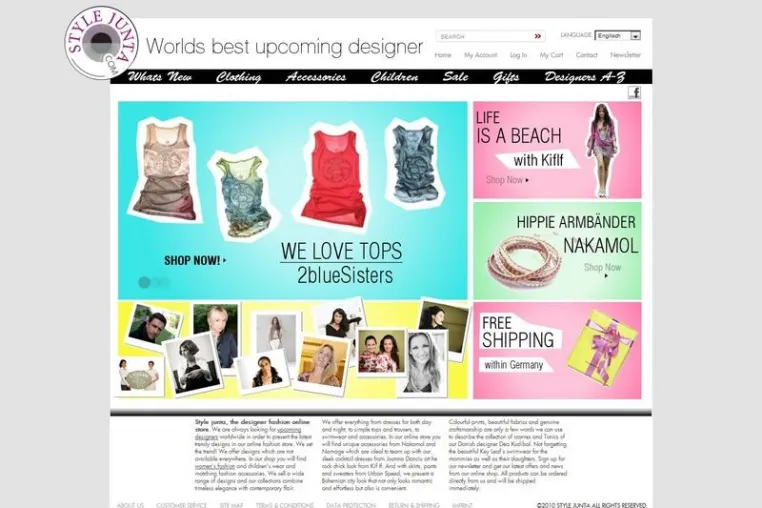The width and height of the screenshot is (762, 508).
Task: Open the Contact page link
Action: (587, 55)
